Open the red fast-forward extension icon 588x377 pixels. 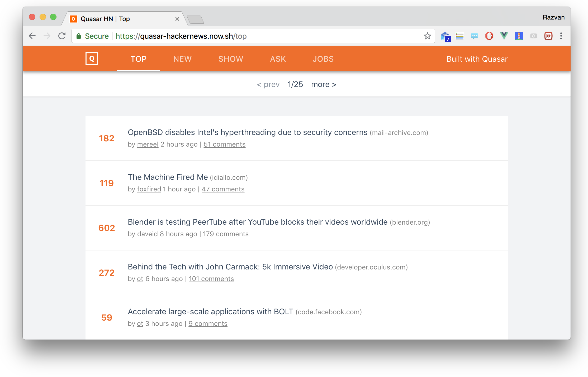pyautogui.click(x=548, y=36)
